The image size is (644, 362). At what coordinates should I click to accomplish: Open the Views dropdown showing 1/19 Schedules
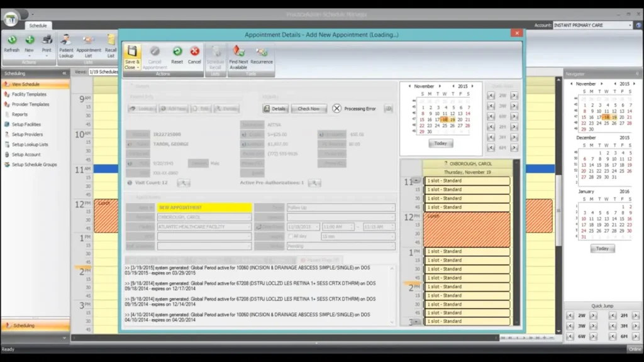tap(103, 72)
